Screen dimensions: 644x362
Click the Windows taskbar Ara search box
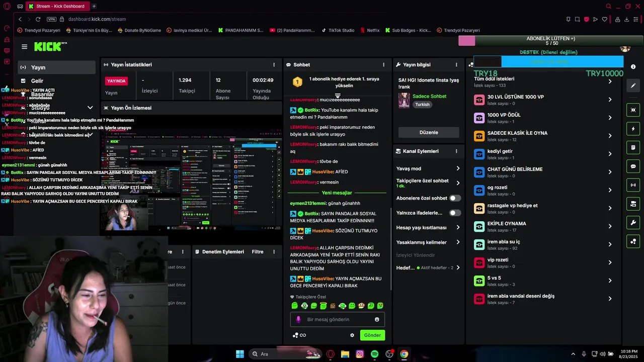point(285,354)
